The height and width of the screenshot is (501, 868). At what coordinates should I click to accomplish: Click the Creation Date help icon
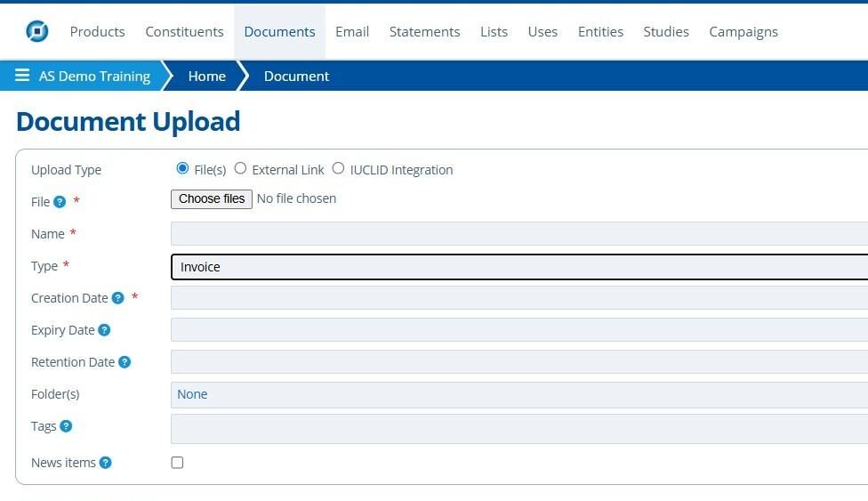(x=118, y=298)
